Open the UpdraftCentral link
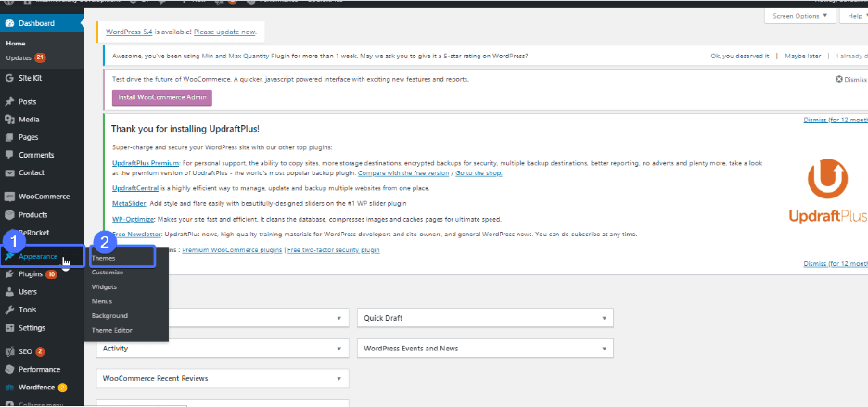868x407 pixels. tap(135, 188)
